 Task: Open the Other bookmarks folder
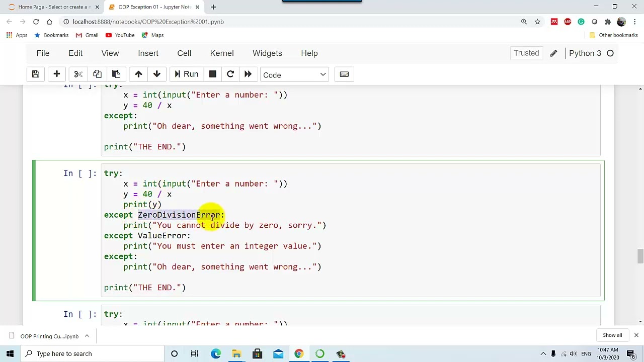pos(613,35)
